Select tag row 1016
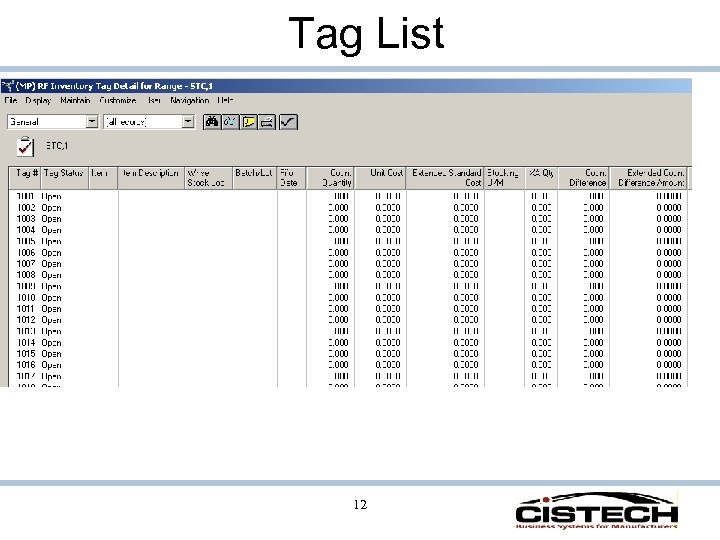 (348, 365)
